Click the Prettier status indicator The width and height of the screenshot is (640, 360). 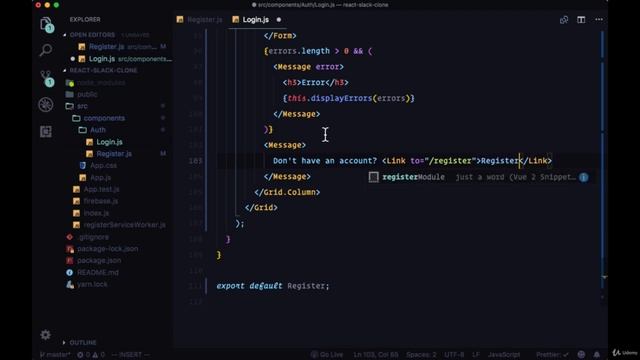[x=552, y=355]
